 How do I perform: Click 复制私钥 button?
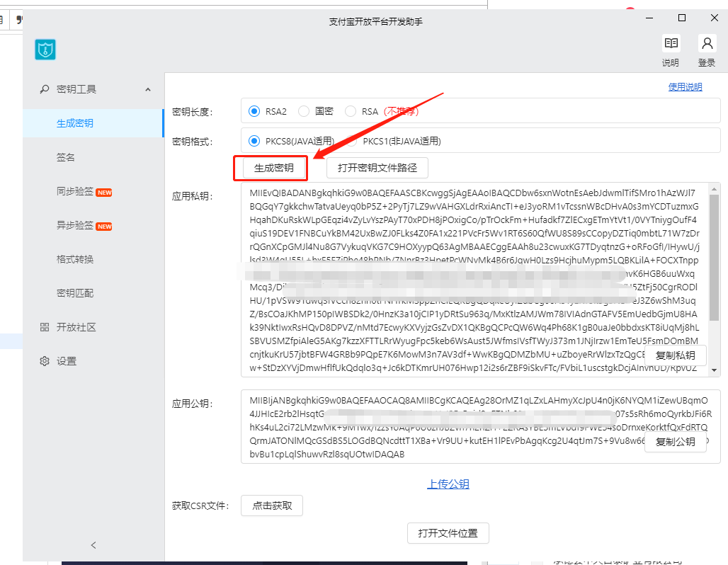[x=675, y=355]
